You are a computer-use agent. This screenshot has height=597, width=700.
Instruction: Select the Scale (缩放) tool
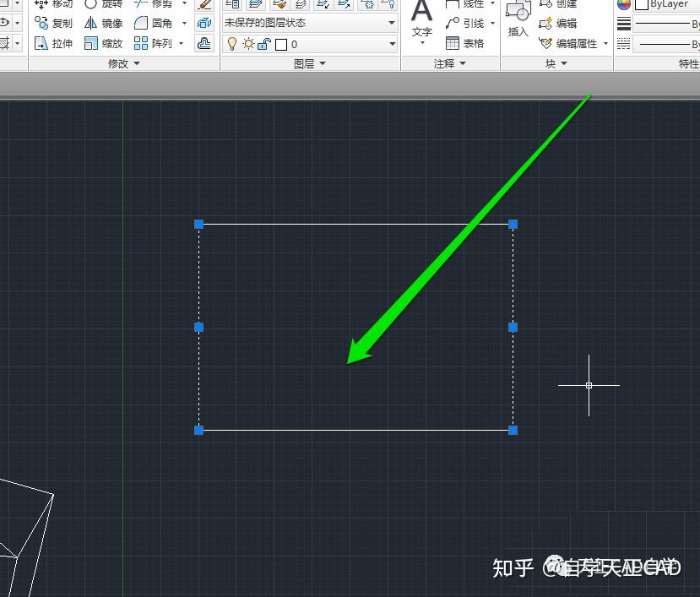(x=103, y=43)
